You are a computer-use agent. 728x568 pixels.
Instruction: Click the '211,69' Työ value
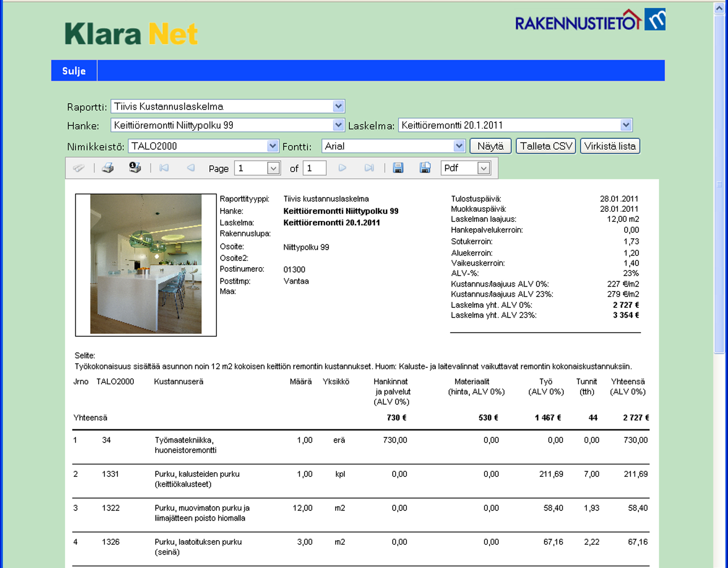(551, 474)
